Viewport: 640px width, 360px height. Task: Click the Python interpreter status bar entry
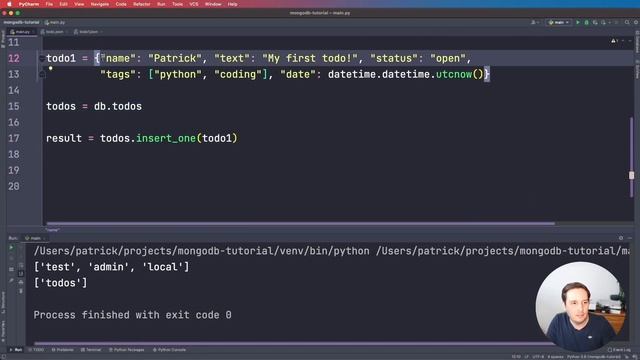click(x=594, y=357)
